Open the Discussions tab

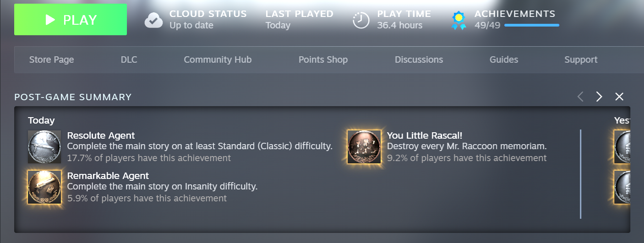(x=419, y=59)
